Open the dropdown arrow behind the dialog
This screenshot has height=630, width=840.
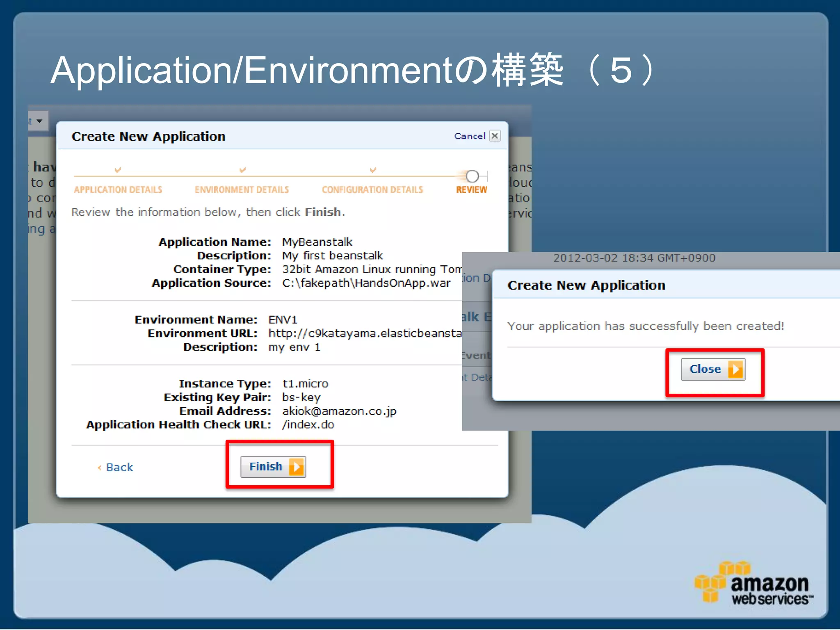(39, 121)
